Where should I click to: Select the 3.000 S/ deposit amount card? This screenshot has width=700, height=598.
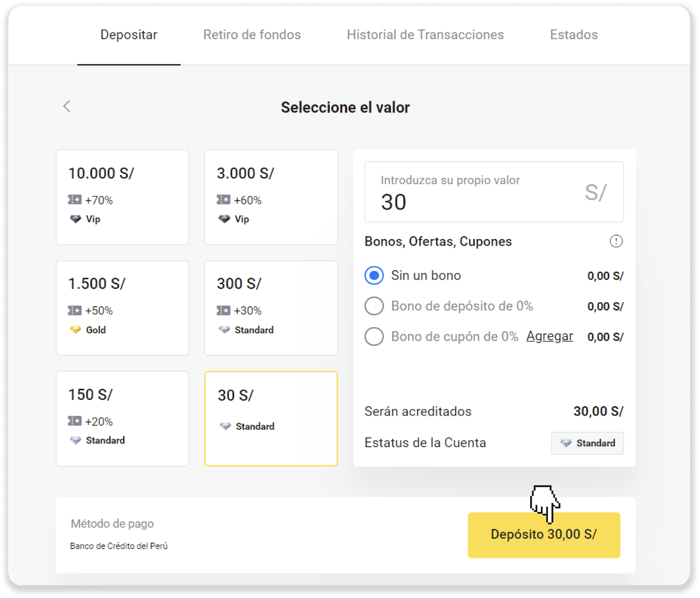tap(271, 197)
